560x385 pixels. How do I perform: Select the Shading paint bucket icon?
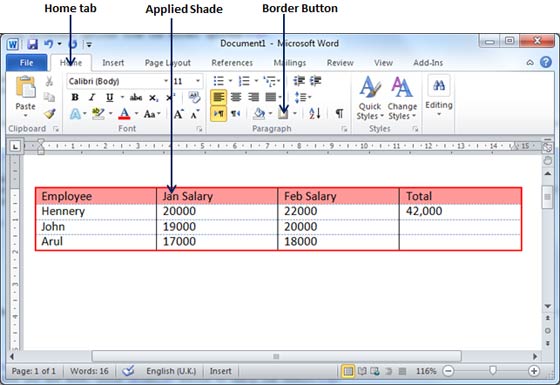tap(259, 114)
